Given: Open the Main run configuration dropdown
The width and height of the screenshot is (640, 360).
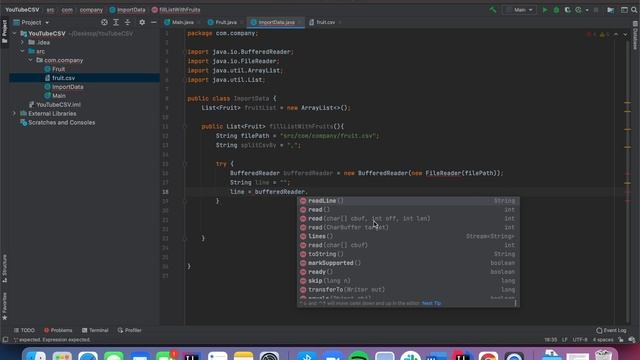Looking at the screenshot, I should 520,10.
